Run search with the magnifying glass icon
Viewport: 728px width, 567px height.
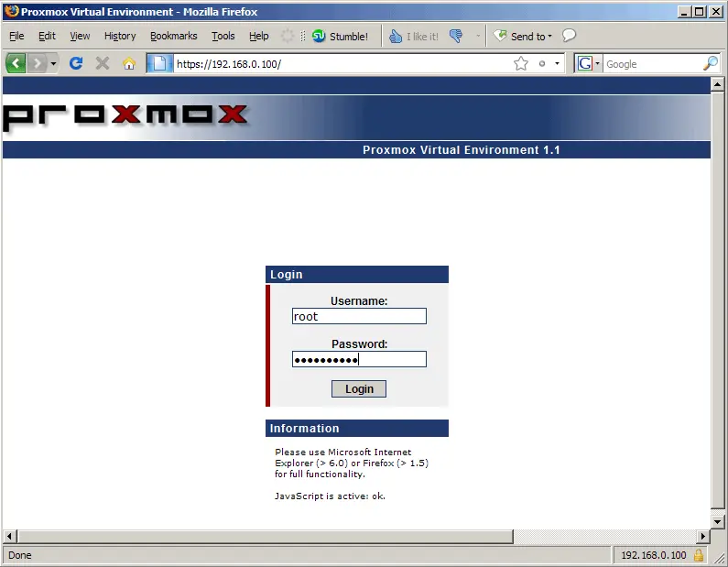point(711,63)
